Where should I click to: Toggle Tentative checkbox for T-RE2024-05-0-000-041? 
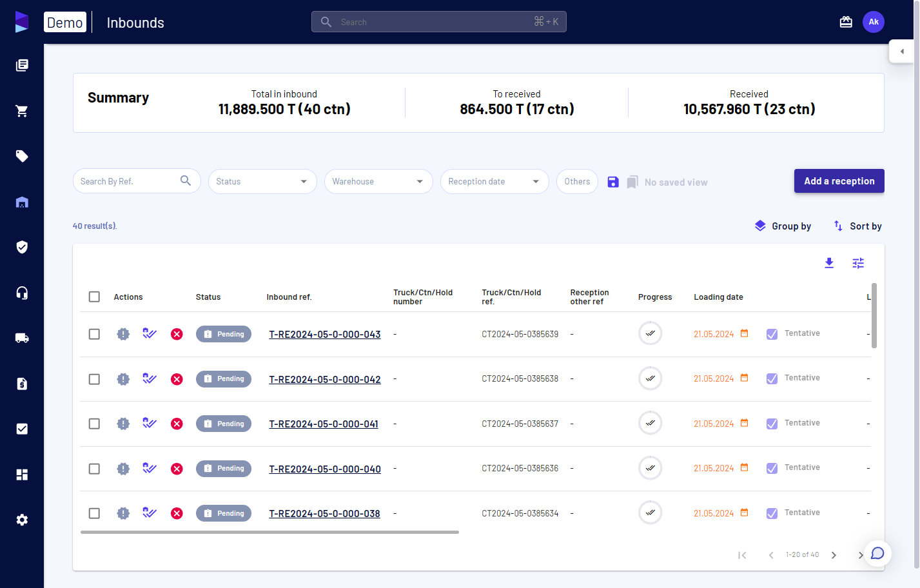click(772, 424)
